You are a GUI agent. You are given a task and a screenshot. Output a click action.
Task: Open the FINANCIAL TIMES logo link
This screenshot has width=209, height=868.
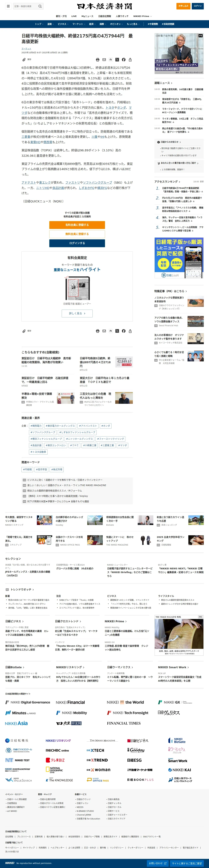click(124, 723)
